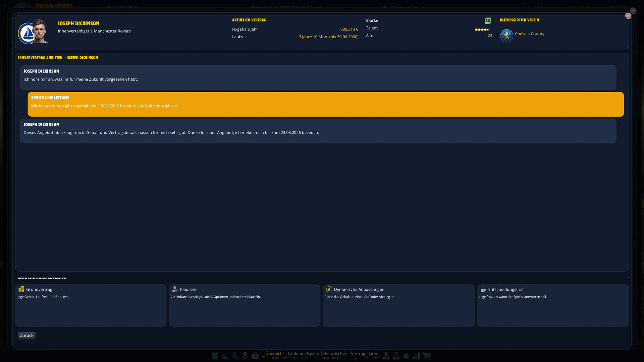Image resolution: width=644 pixels, height=362 pixels.
Task: Click the Chelsea County club crest
Action: [506, 36]
